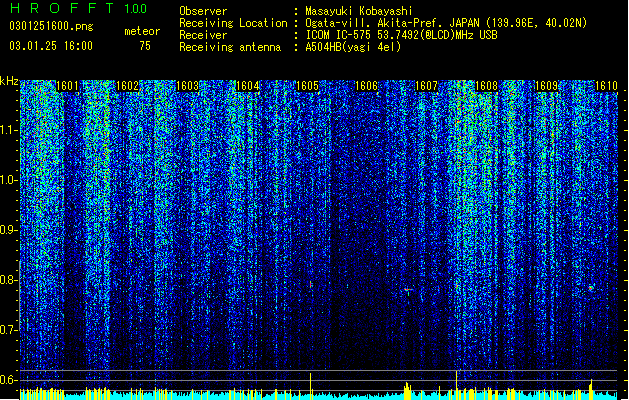
Task: Click the 0.8 kHz axis label
Action: 9,280
